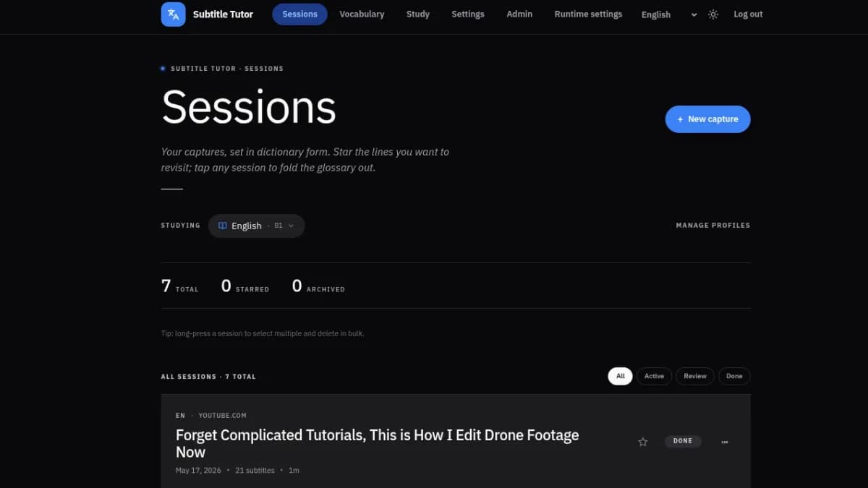Image resolution: width=868 pixels, height=488 pixels.
Task: Open Manage Profiles link
Action: click(x=713, y=226)
